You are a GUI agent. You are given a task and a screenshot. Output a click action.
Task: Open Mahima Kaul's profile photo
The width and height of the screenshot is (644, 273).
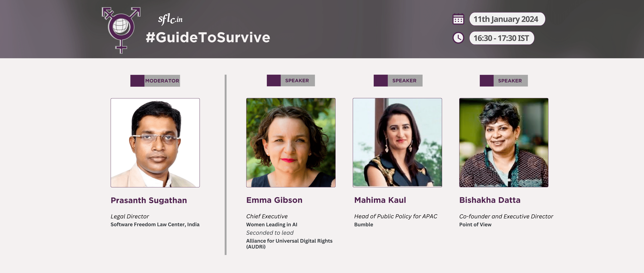(x=397, y=143)
